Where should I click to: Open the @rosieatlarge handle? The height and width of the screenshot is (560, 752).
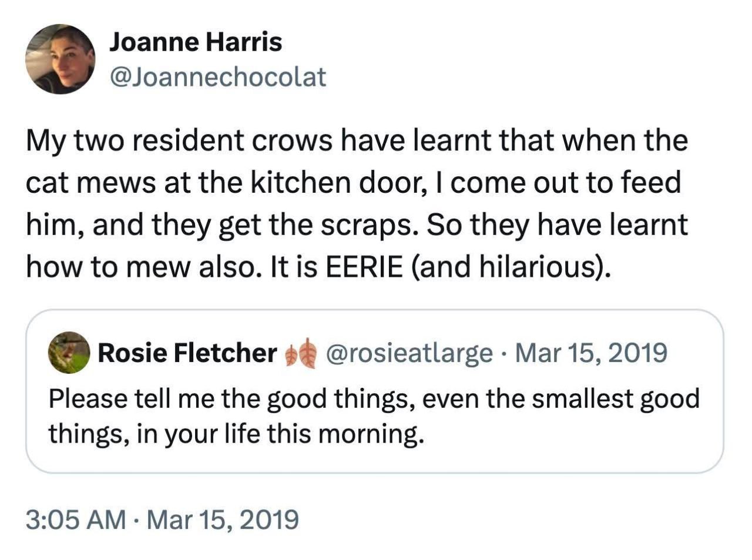pyautogui.click(x=409, y=353)
